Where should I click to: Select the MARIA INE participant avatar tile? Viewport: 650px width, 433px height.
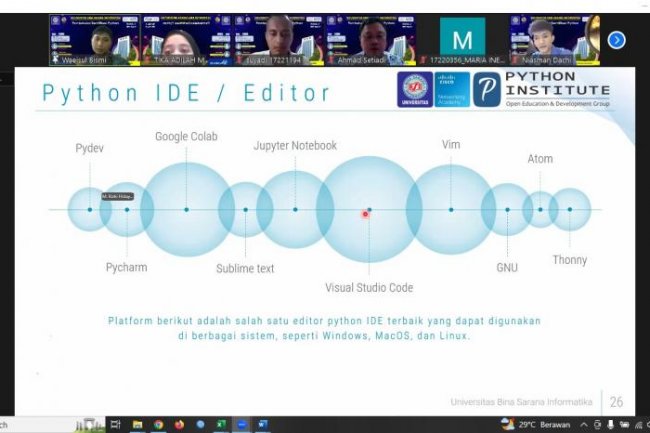(462, 40)
